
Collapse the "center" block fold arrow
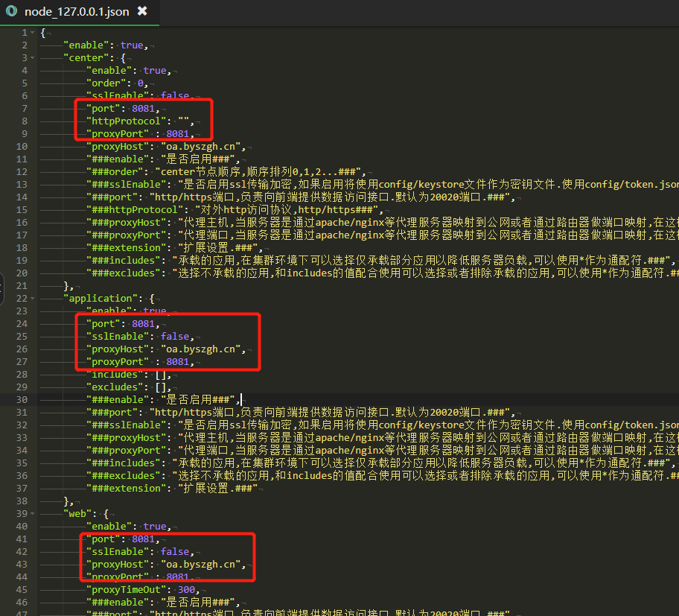click(x=34, y=58)
